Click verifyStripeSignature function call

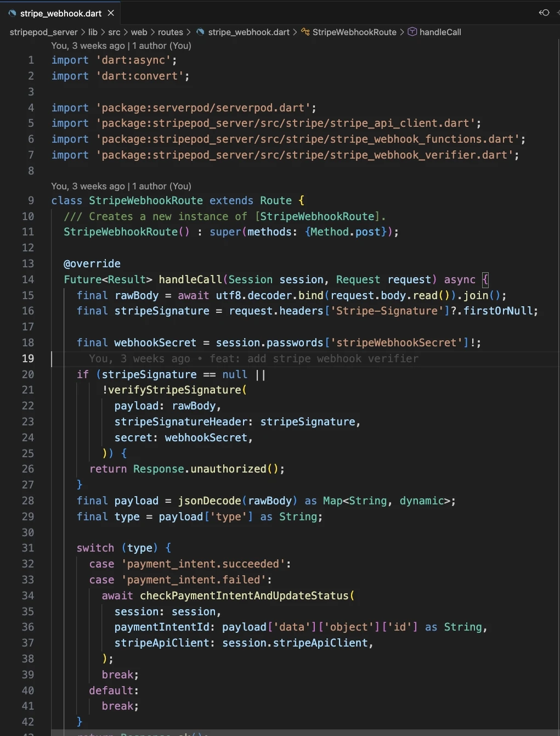pos(174,390)
